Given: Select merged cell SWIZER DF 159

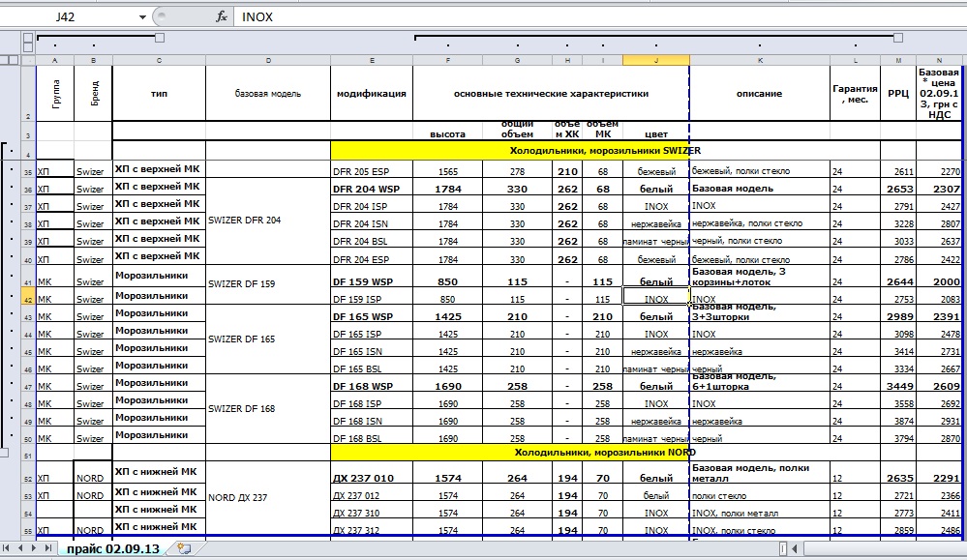Looking at the screenshot, I should pyautogui.click(x=268, y=284).
